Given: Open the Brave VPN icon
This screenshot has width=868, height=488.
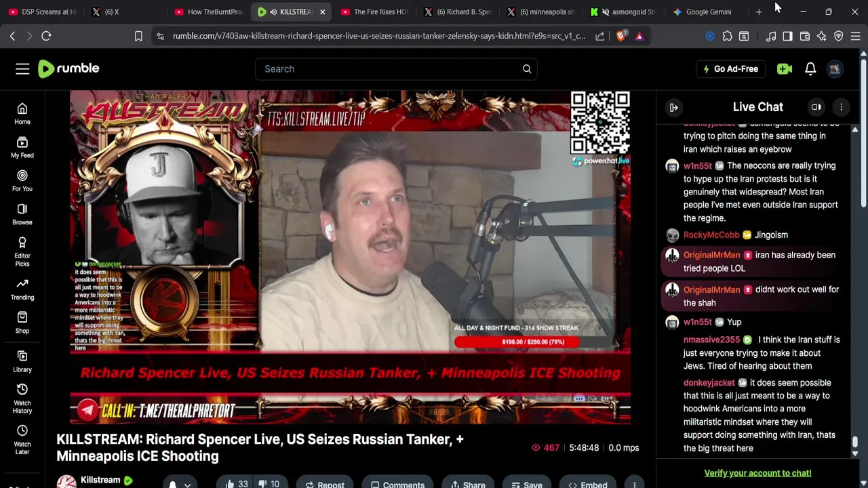Looking at the screenshot, I should point(839,36).
